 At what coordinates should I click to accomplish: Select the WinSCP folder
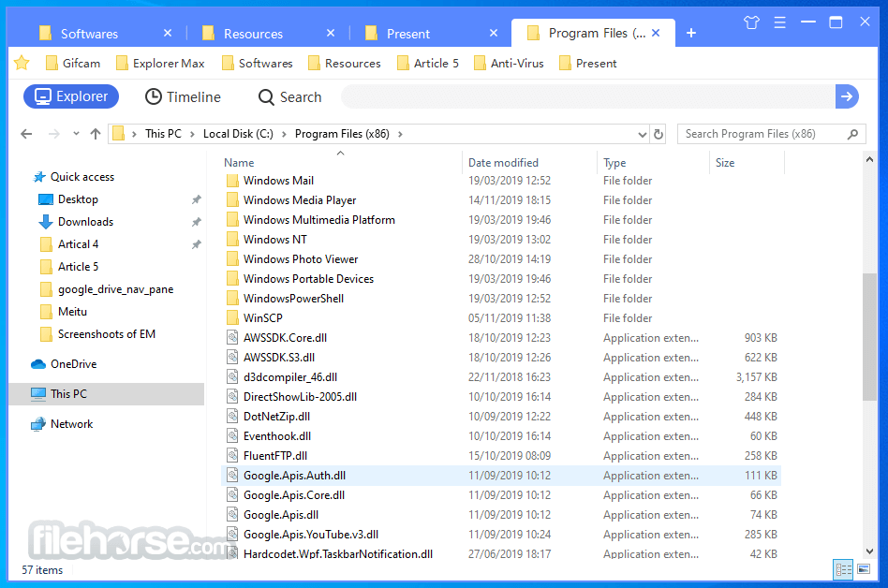coord(263,318)
